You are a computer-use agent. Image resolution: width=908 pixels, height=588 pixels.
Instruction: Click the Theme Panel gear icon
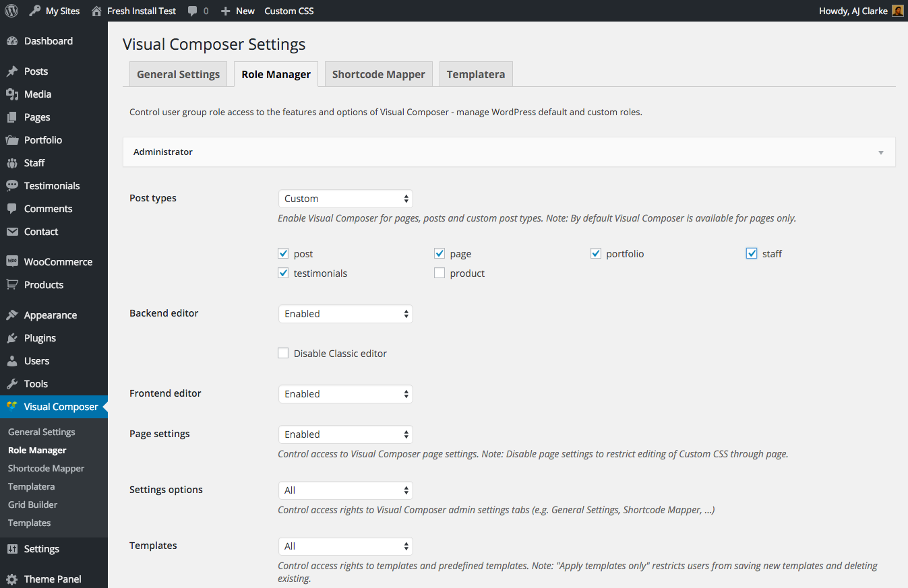tap(12, 579)
